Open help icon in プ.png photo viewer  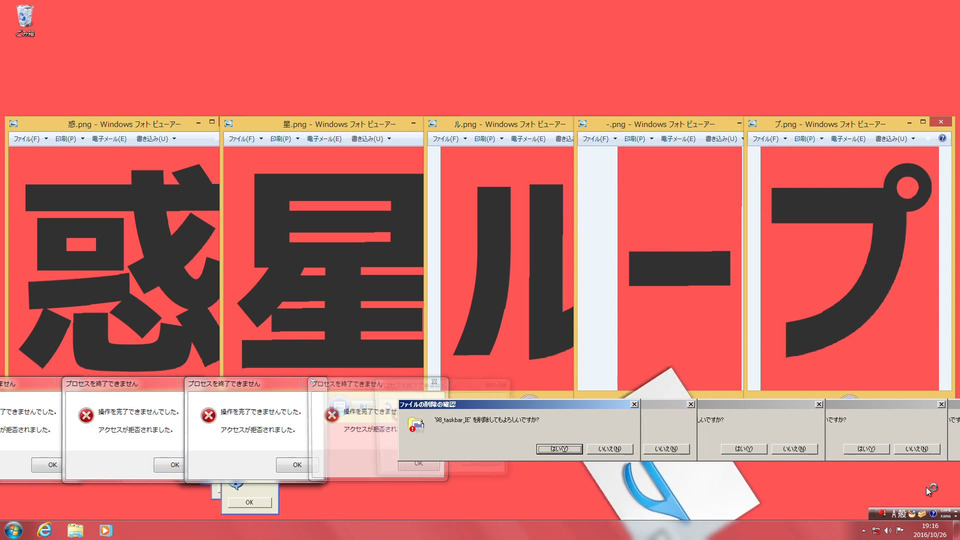point(942,138)
